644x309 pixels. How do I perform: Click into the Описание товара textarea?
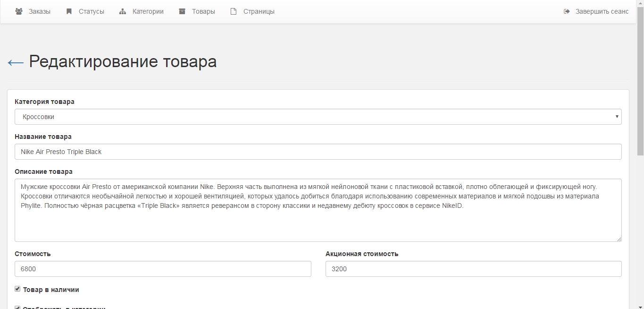pyautogui.click(x=318, y=222)
